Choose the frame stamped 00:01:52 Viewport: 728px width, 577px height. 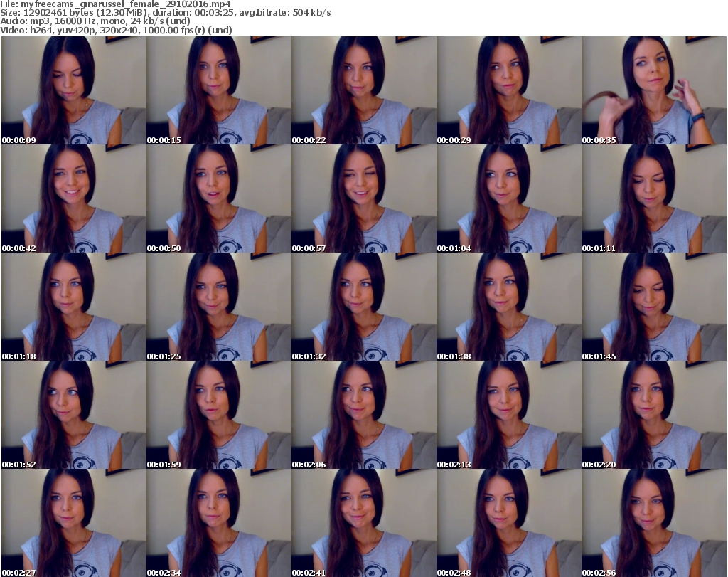[74, 415]
